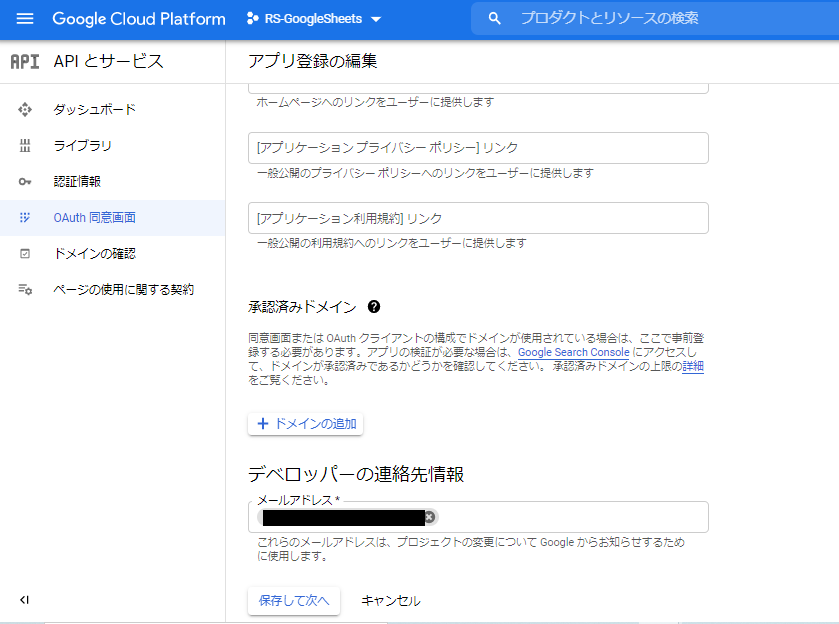Open the RS-GoogleSheets project selector dropdown

click(314, 19)
